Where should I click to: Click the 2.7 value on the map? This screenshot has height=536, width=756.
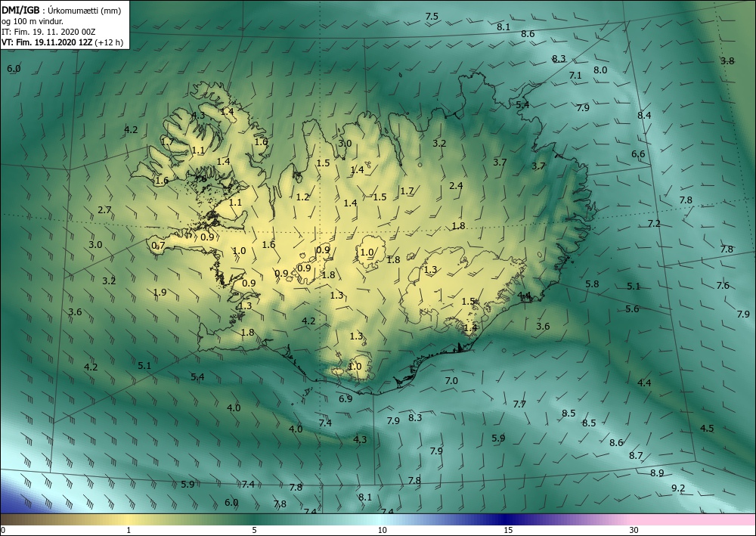coord(104,209)
